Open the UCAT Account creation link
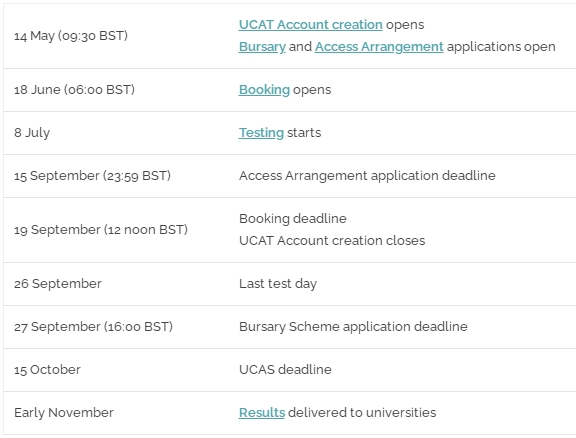Viewport: 576px width, 438px height. pyautogui.click(x=310, y=25)
